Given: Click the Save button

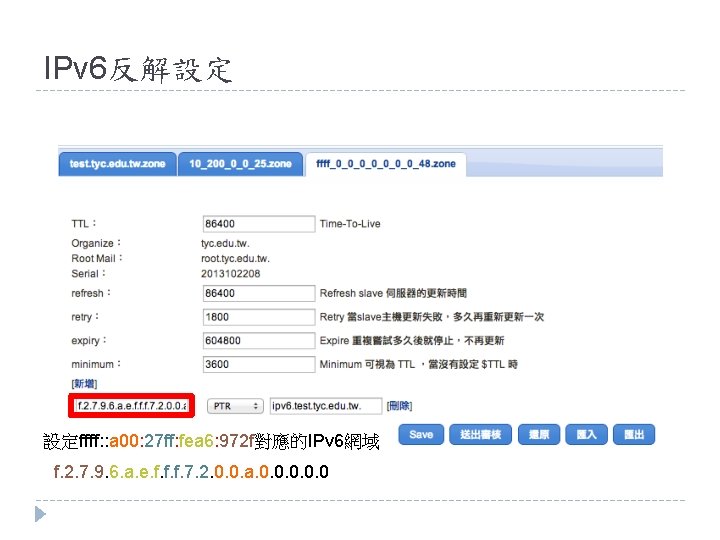Looking at the screenshot, I should click(x=421, y=434).
